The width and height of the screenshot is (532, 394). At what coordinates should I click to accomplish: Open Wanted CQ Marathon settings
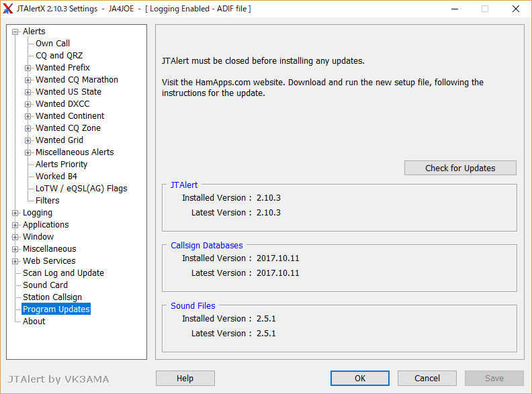pyautogui.click(x=77, y=80)
